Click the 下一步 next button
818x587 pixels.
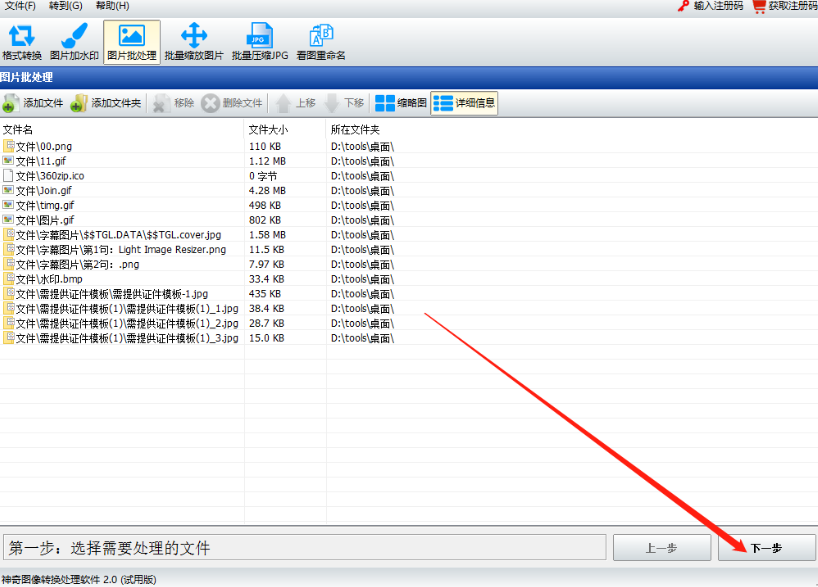pos(766,548)
